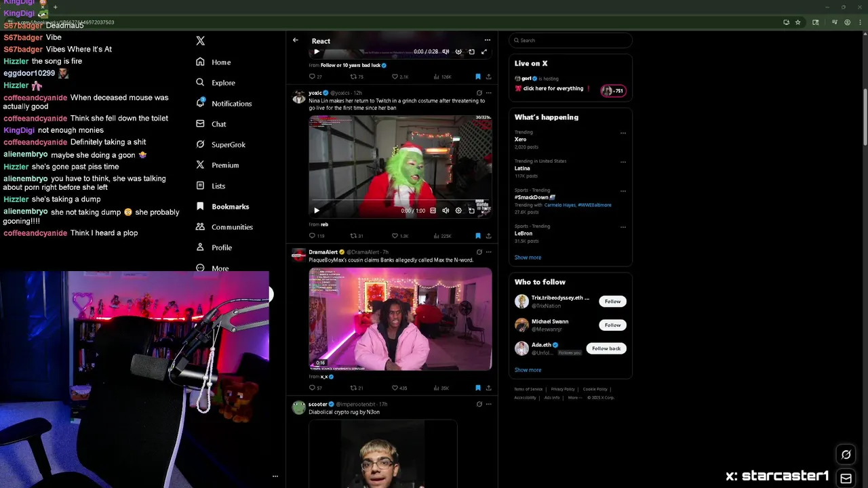Image resolution: width=868 pixels, height=488 pixels.
Task: Toggle captions on yoxic video
Action: coord(433,211)
